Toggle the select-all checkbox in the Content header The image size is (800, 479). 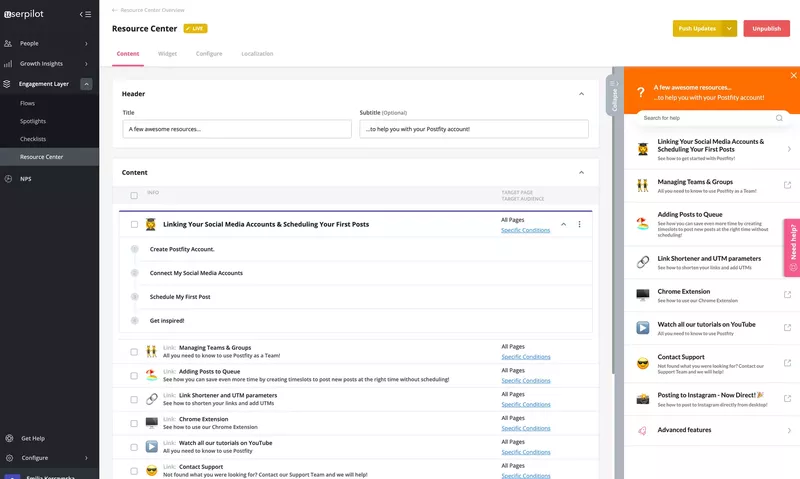tap(134, 195)
